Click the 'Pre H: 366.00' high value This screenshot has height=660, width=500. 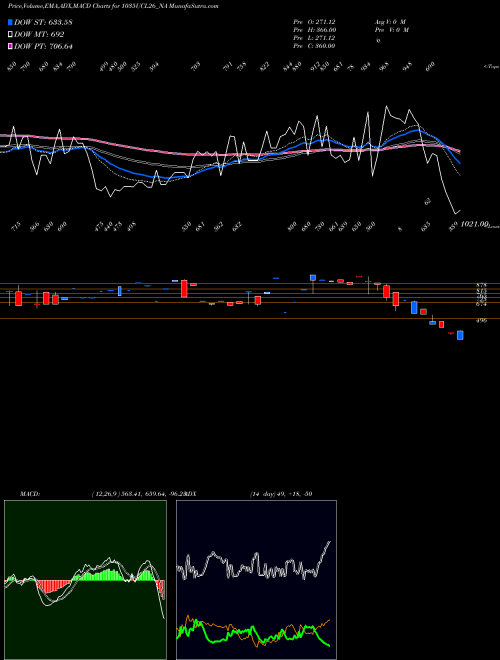pyautogui.click(x=314, y=30)
